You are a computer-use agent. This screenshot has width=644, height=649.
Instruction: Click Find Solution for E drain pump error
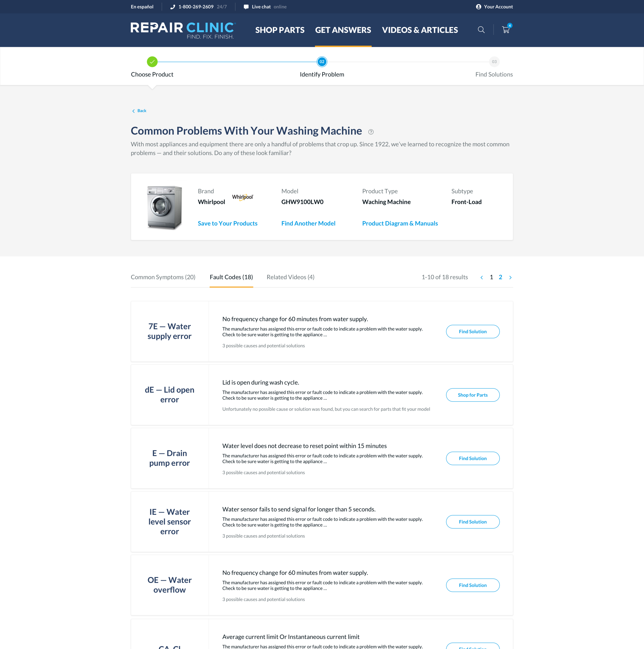472,459
